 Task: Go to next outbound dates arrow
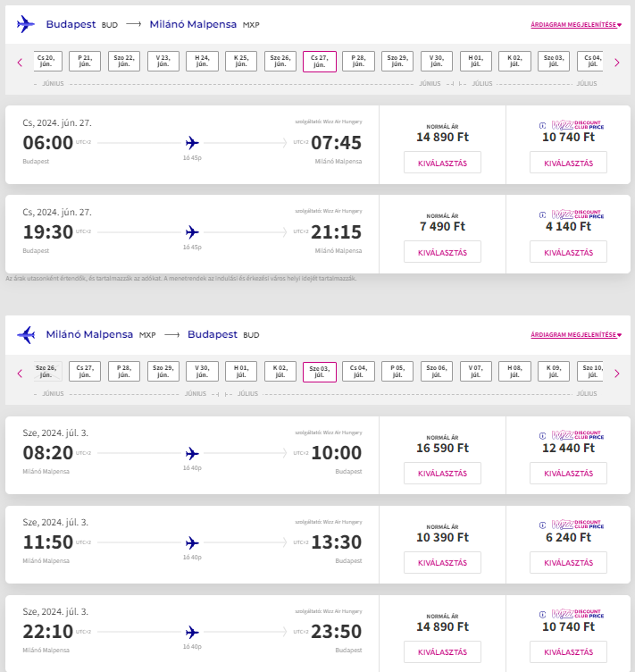[616, 63]
